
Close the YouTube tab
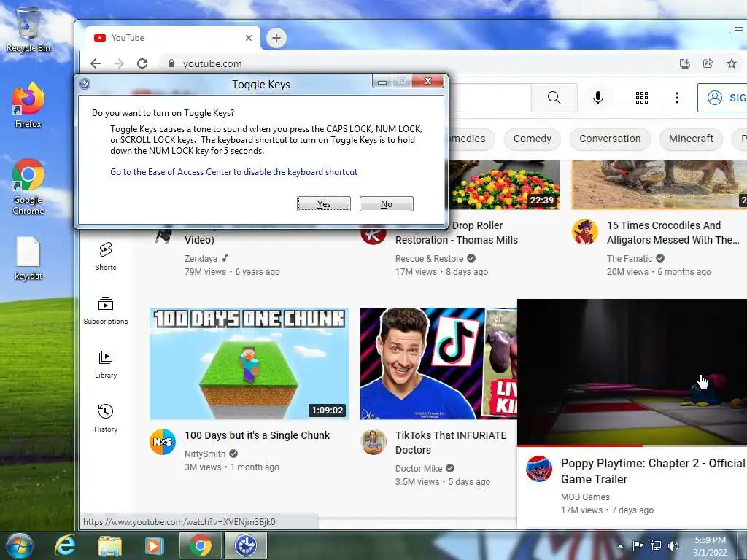248,38
